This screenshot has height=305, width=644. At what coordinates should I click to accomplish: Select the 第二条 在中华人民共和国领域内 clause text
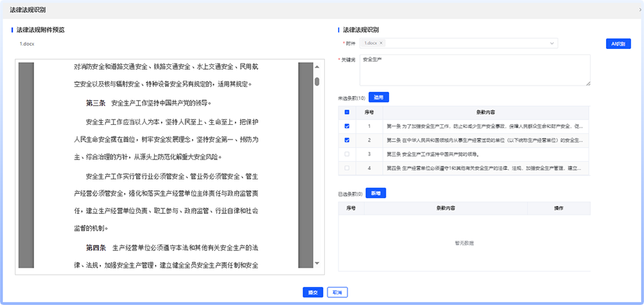click(x=484, y=140)
